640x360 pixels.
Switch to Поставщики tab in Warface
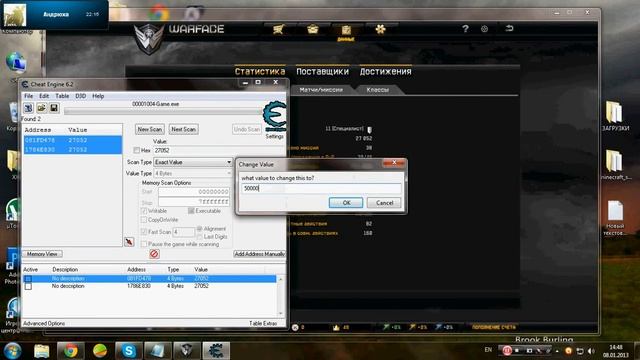point(322,71)
